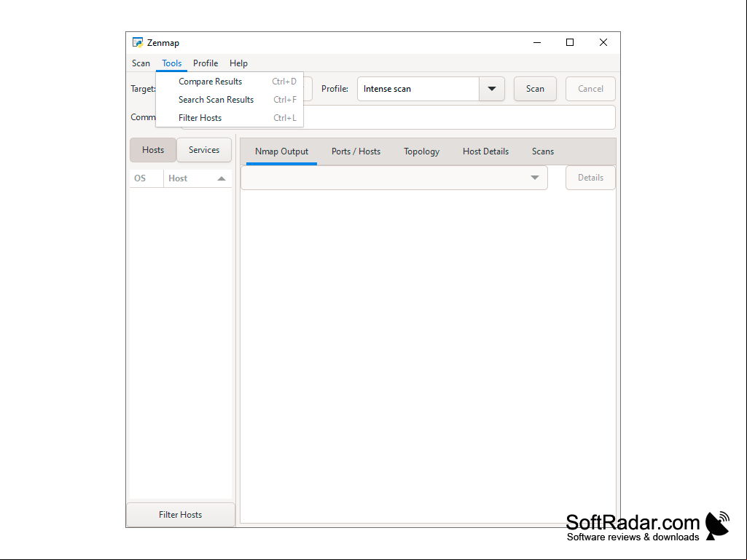Click the Cancel button
This screenshot has width=747, height=560.
click(590, 89)
